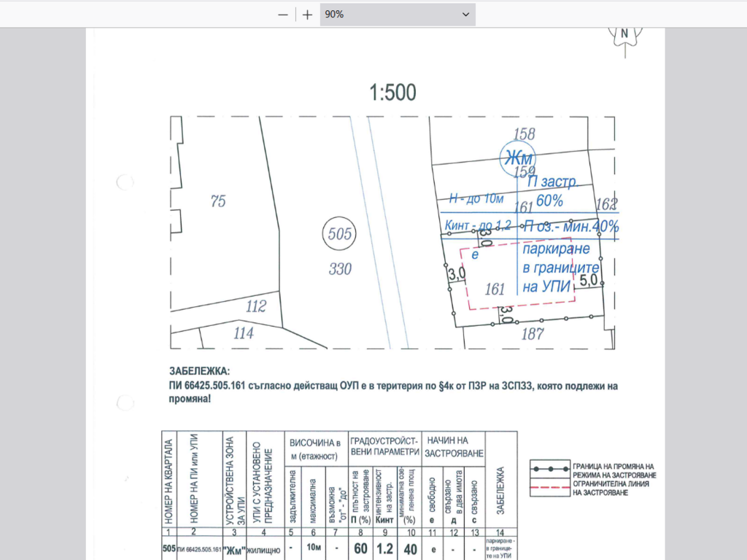Click the circled 505 block number

[x=341, y=234]
